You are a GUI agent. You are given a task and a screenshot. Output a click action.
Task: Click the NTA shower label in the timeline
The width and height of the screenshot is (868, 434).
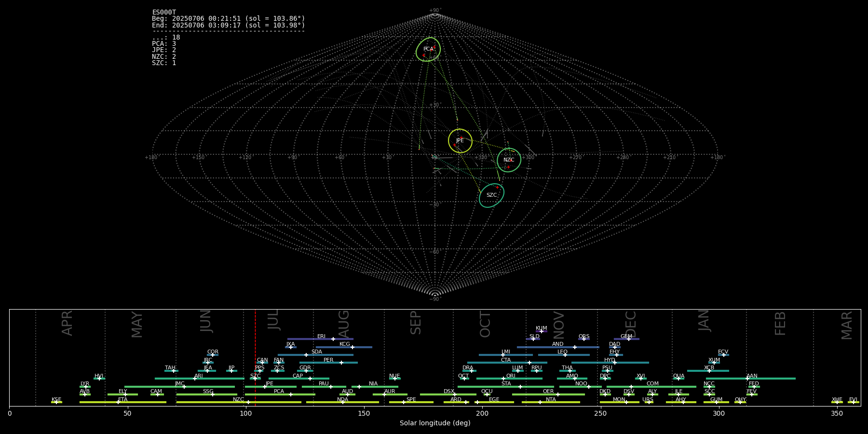point(551,399)
